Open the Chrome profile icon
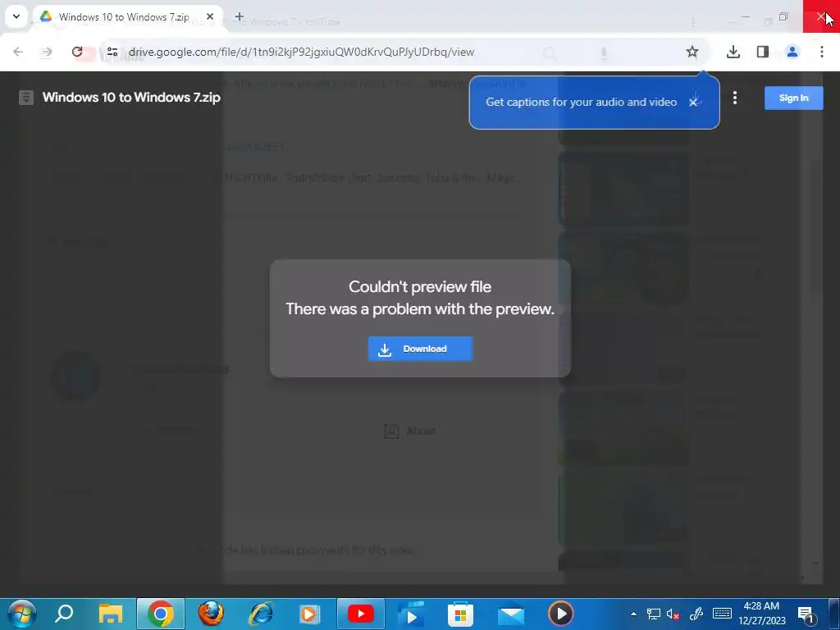The height and width of the screenshot is (630, 840). tap(792, 52)
